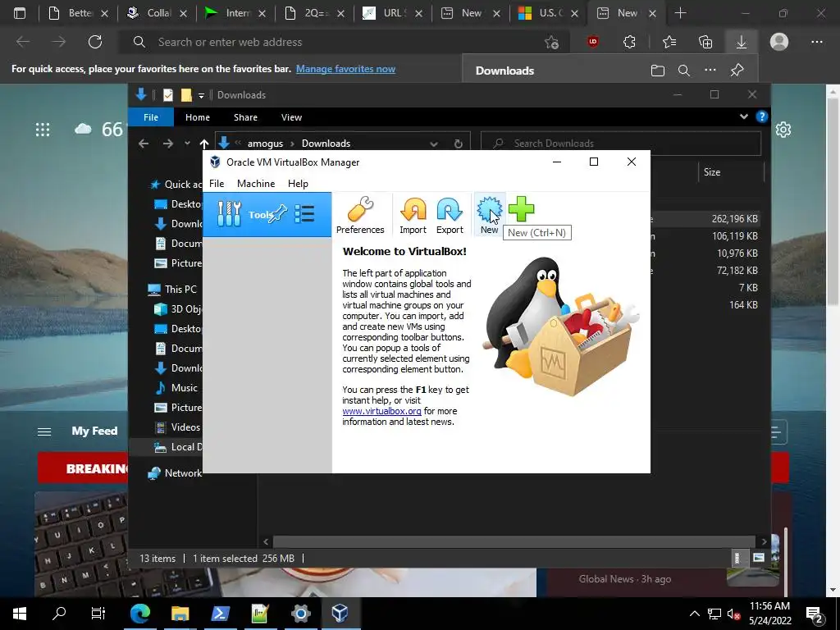Screen dimensions: 840x630
Task: Click the 72,182 KB size cell
Action: point(737,270)
